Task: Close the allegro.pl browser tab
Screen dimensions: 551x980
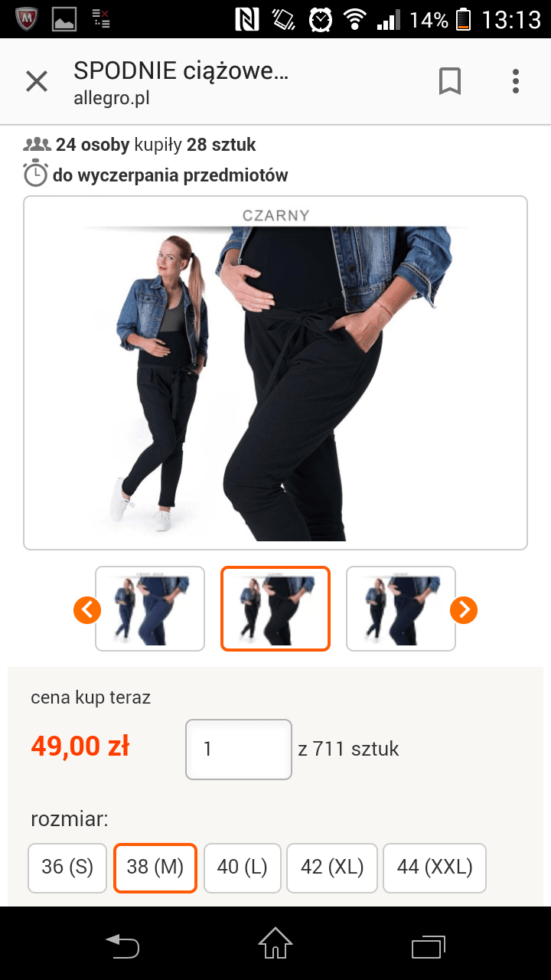Action: [x=37, y=81]
